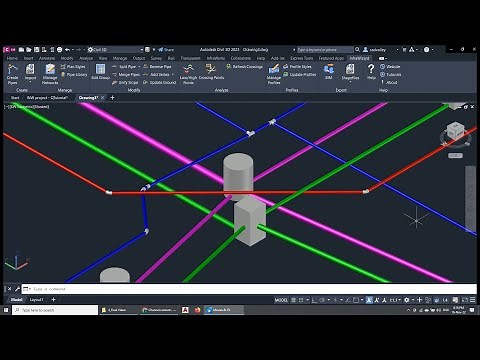
Task: Open the Home ribbon tab
Action: 12,58
